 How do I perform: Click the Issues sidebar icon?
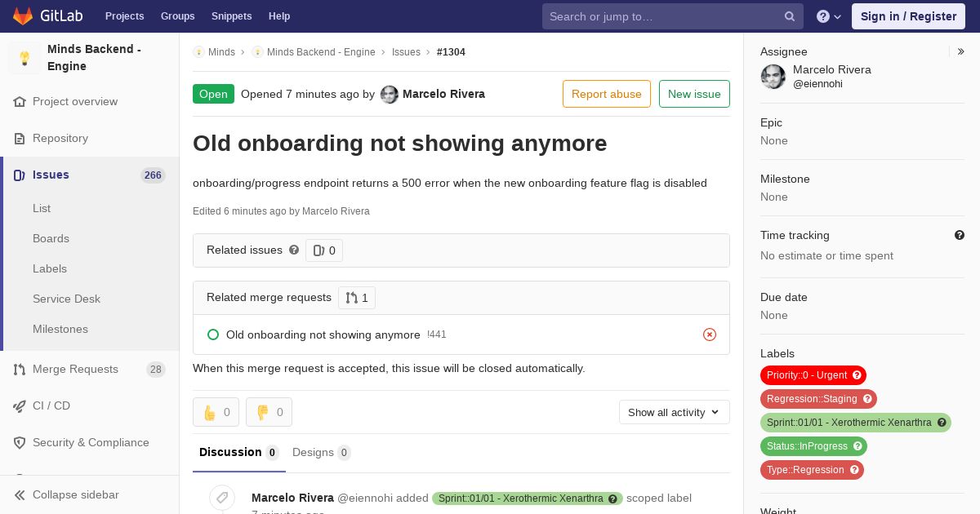pyautogui.click(x=20, y=175)
